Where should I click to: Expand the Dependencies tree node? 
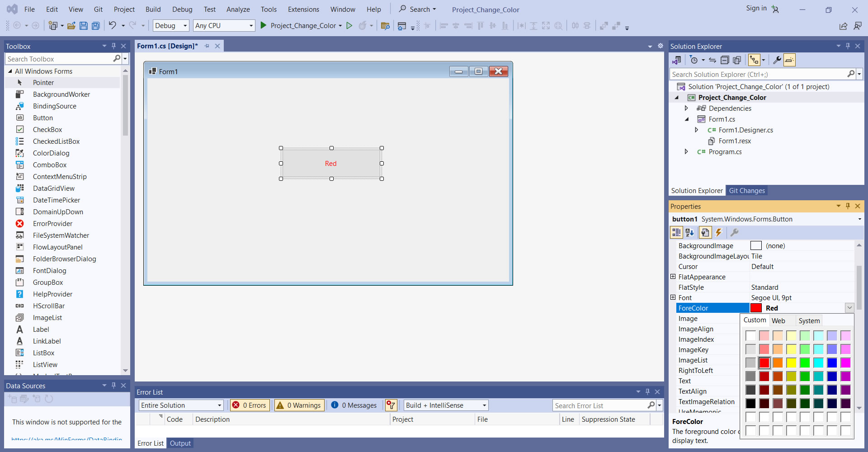pyautogui.click(x=686, y=108)
